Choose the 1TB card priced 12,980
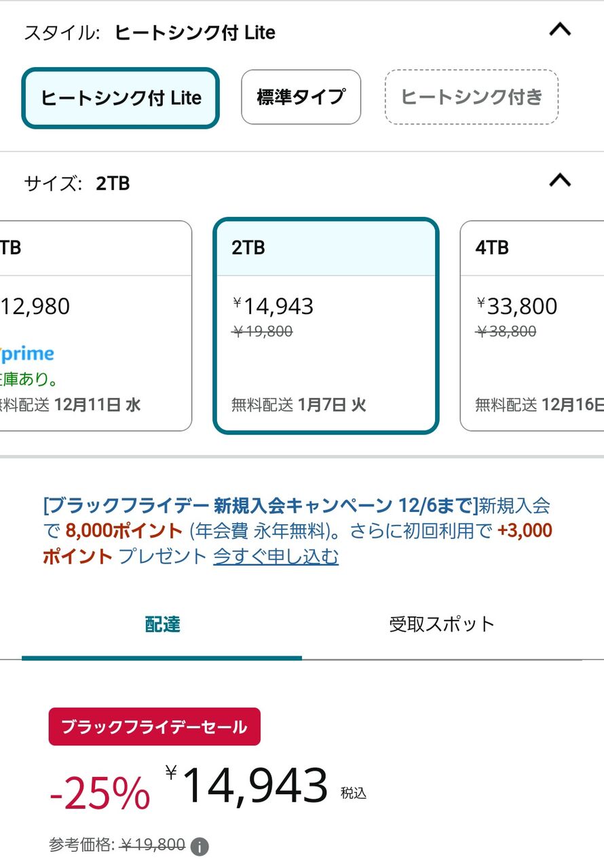 click(x=95, y=325)
